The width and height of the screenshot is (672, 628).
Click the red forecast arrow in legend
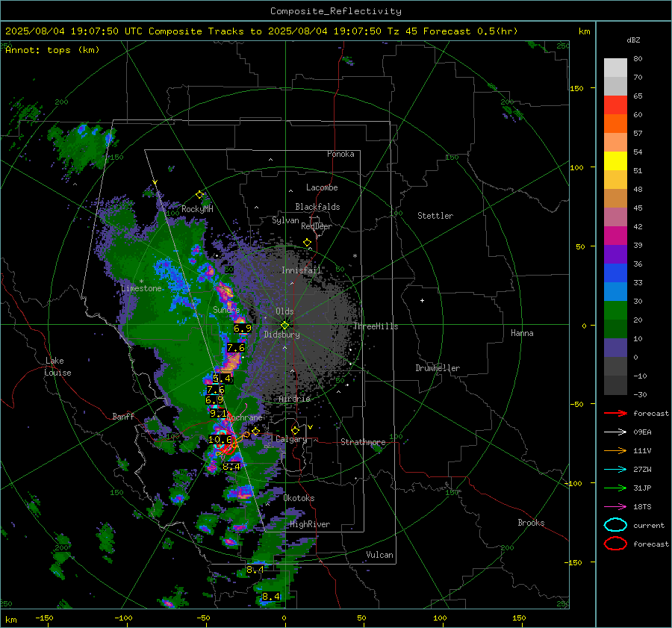(615, 413)
